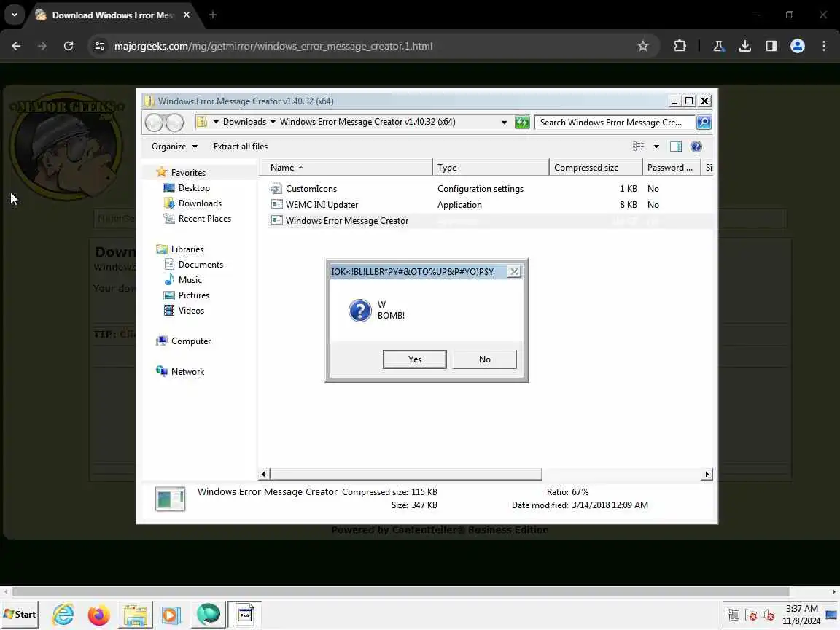This screenshot has height=630, width=840.
Task: Open Documents library
Action: 201,265
